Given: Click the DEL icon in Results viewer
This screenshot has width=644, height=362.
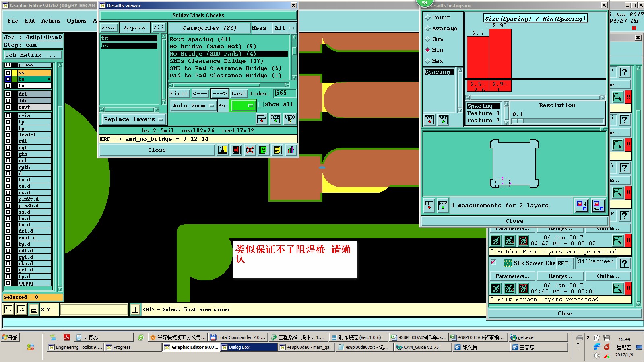Looking at the screenshot, I should tap(262, 119).
